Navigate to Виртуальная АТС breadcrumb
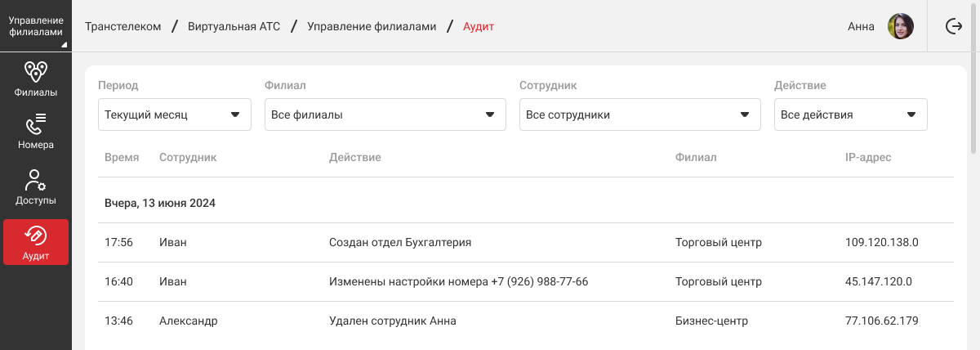This screenshot has width=980, height=350. (x=234, y=26)
